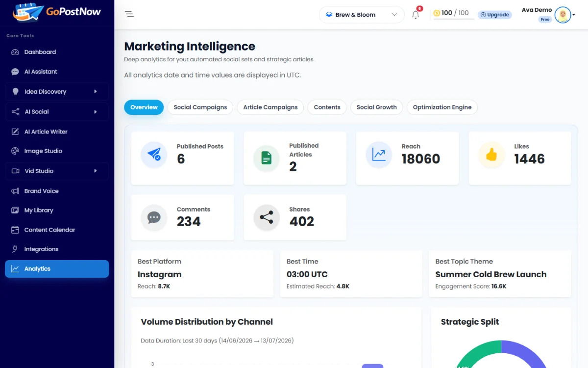The image size is (588, 368).
Task: Click the Content Calendar icon
Action: click(15, 230)
